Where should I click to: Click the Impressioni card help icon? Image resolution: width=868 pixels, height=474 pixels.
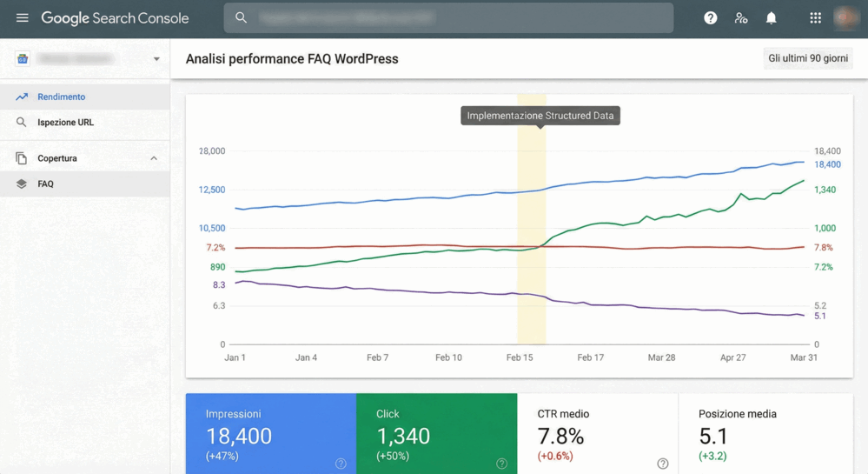click(x=341, y=464)
